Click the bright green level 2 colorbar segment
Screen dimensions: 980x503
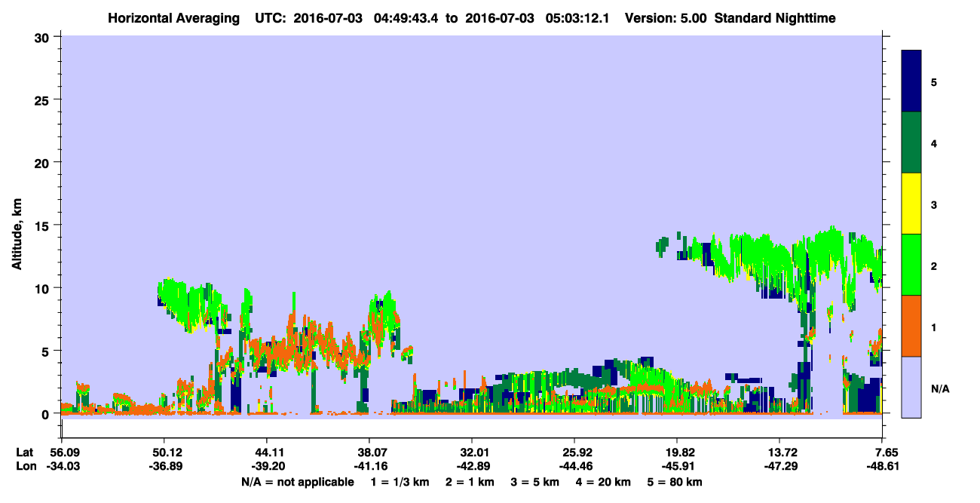click(x=911, y=265)
